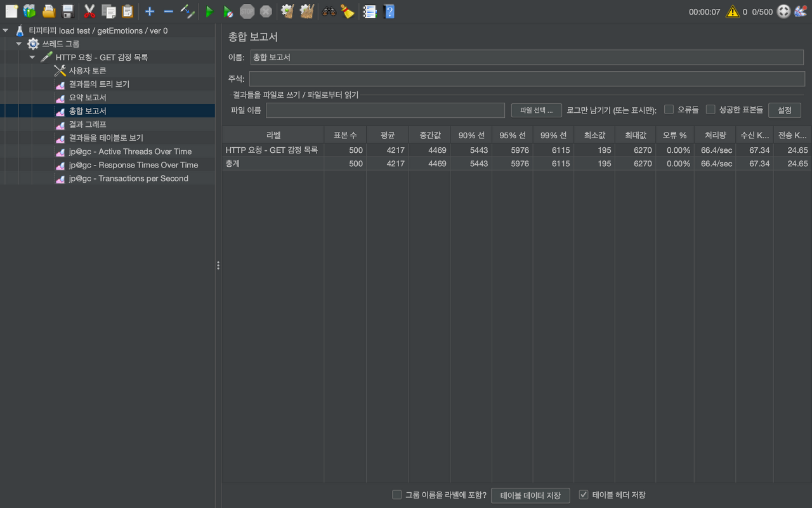812x508 pixels.
Task: Click the 라벨 column header
Action: 273,135
